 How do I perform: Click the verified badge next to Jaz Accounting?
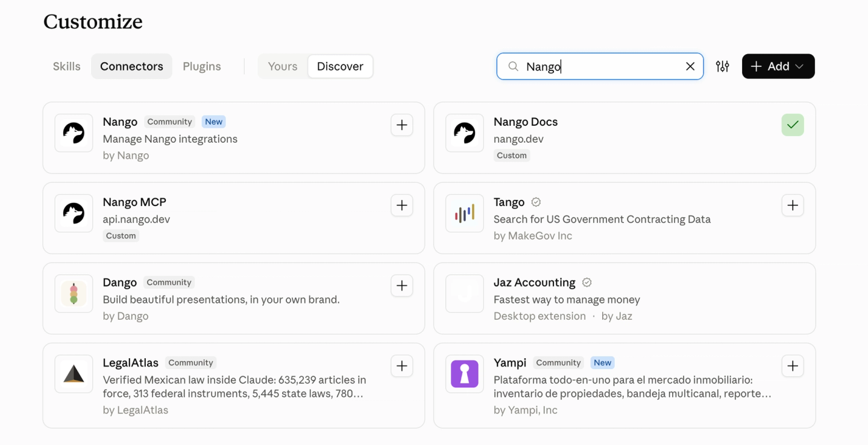[x=587, y=282]
